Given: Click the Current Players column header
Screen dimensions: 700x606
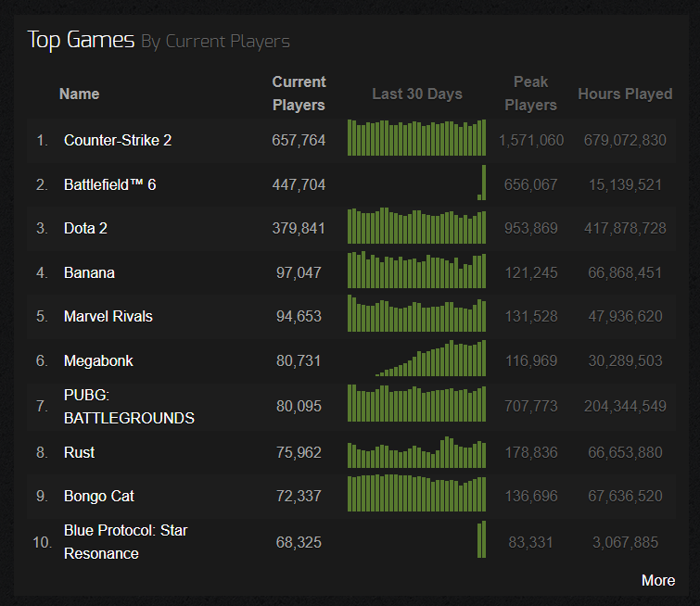Looking at the screenshot, I should coord(299,94).
